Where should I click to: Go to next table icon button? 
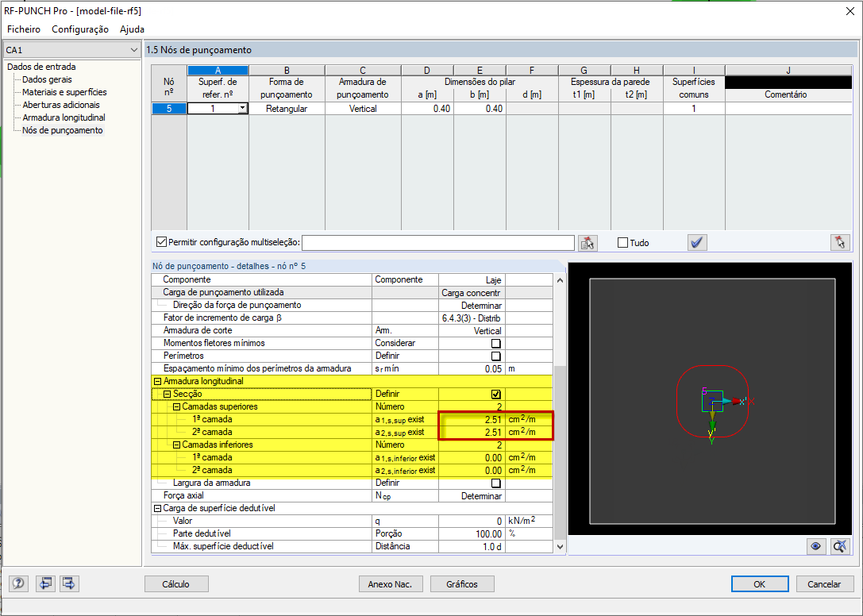pyautogui.click(x=69, y=583)
